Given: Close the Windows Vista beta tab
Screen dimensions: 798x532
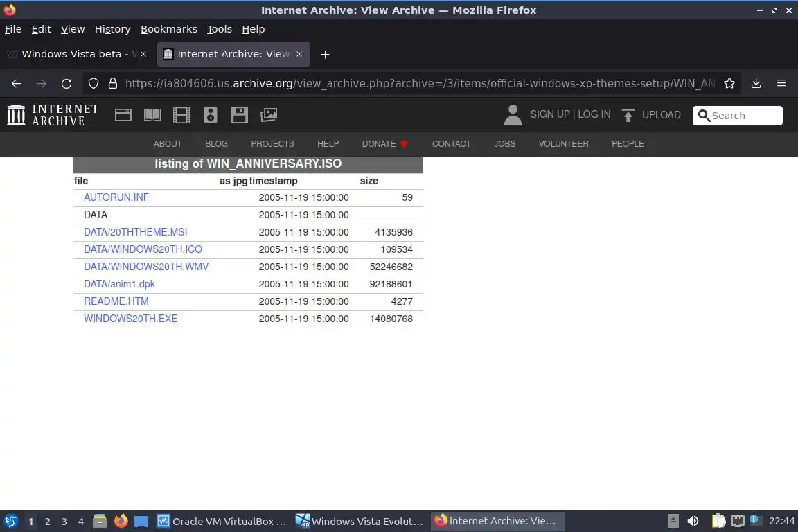Looking at the screenshot, I should pyautogui.click(x=143, y=54).
